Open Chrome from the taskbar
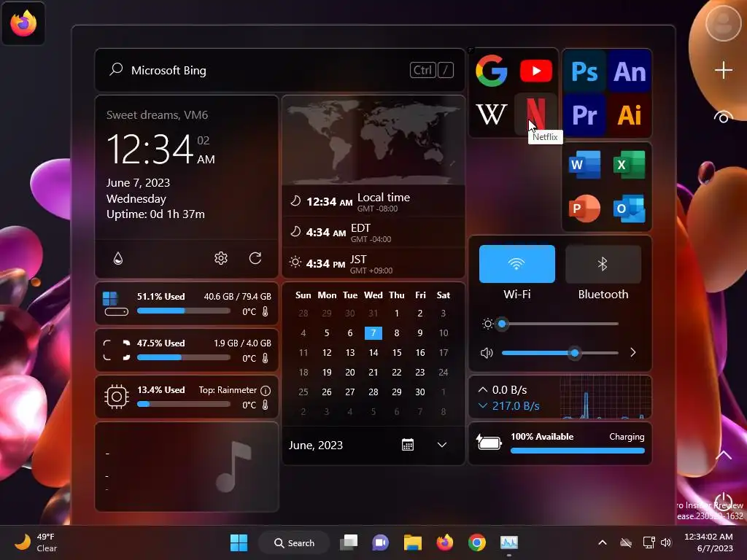 point(477,542)
